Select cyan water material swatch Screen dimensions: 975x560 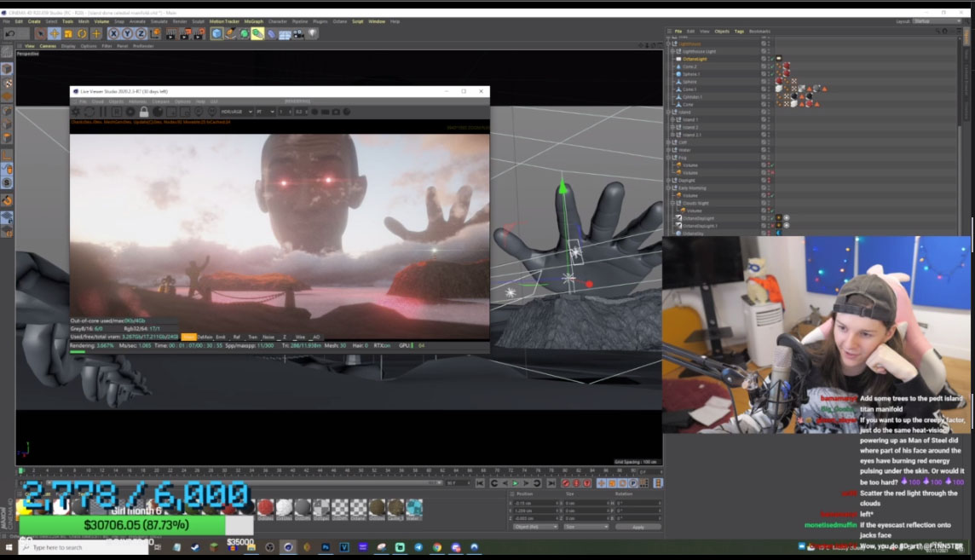pos(414,507)
